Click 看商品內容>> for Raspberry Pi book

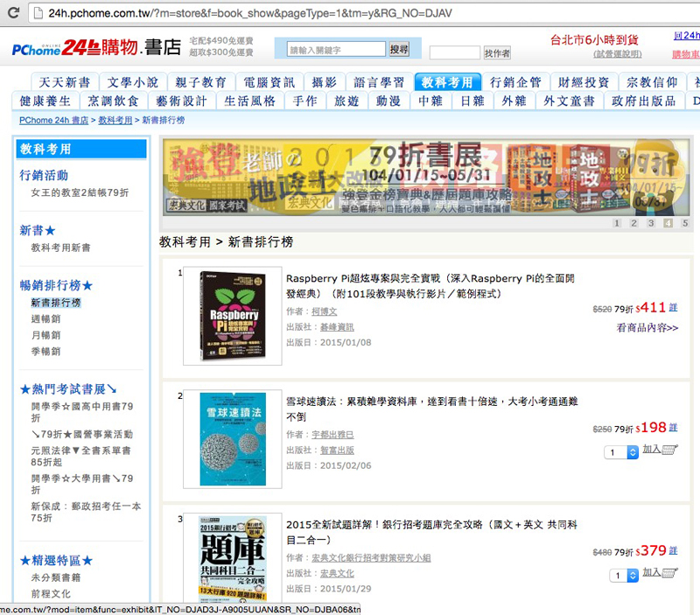click(647, 327)
